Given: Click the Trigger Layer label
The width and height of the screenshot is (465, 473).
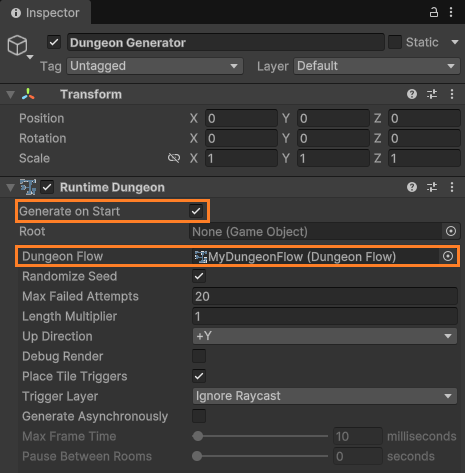Looking at the screenshot, I should pyautogui.click(x=60, y=396).
